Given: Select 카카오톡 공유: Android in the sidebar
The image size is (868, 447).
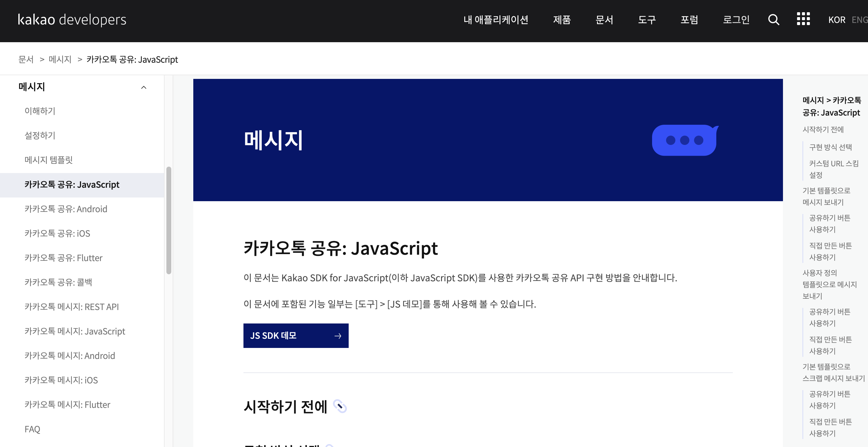Looking at the screenshot, I should click(66, 209).
